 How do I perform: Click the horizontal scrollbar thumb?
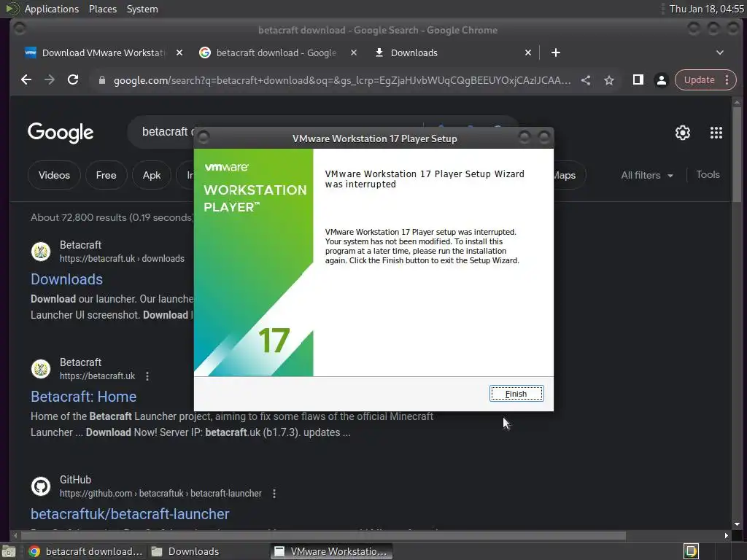click(322, 536)
